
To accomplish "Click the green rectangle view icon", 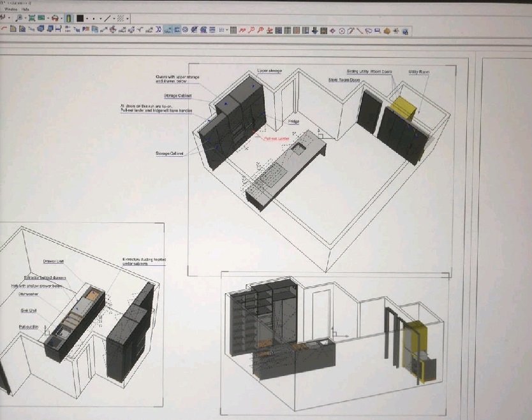I will [x=41, y=18].
